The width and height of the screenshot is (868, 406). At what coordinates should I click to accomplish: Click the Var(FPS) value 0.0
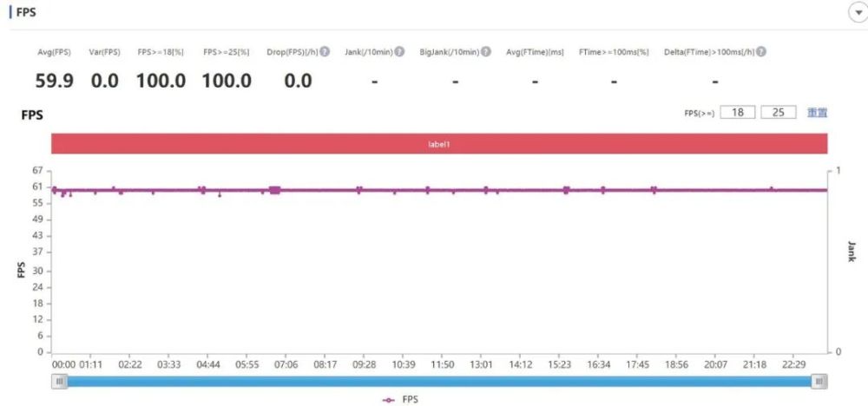(105, 82)
